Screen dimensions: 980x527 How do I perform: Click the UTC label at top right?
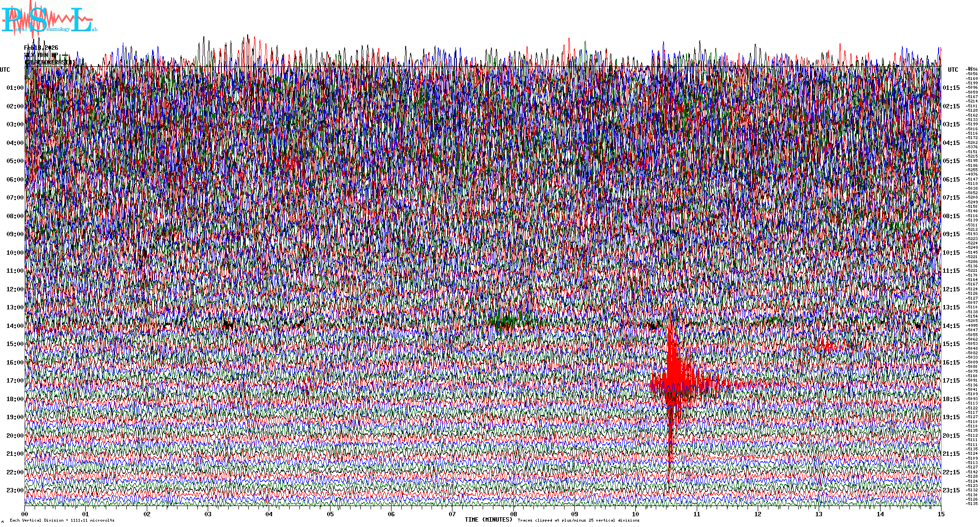tap(953, 70)
